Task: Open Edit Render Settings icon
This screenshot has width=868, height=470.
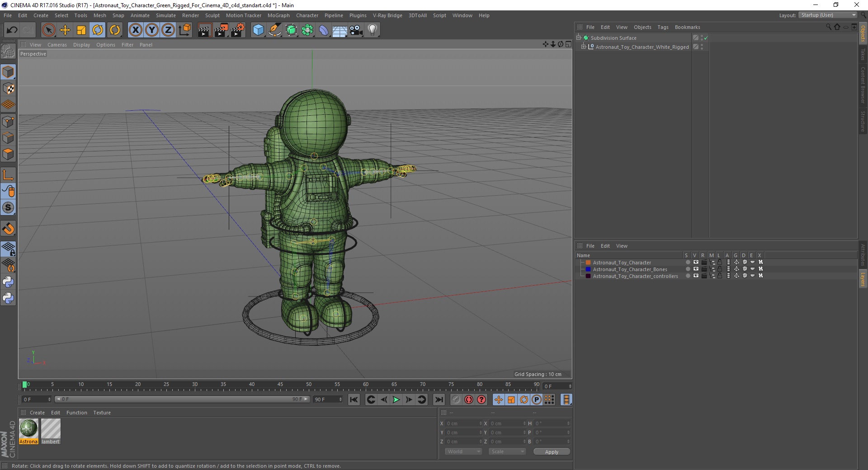Action: click(x=238, y=30)
